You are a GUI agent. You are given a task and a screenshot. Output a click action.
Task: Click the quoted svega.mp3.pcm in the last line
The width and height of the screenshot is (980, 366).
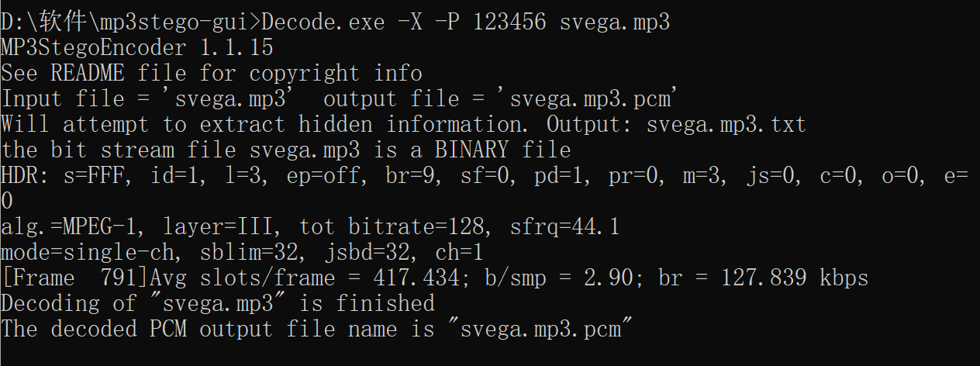tap(540, 329)
